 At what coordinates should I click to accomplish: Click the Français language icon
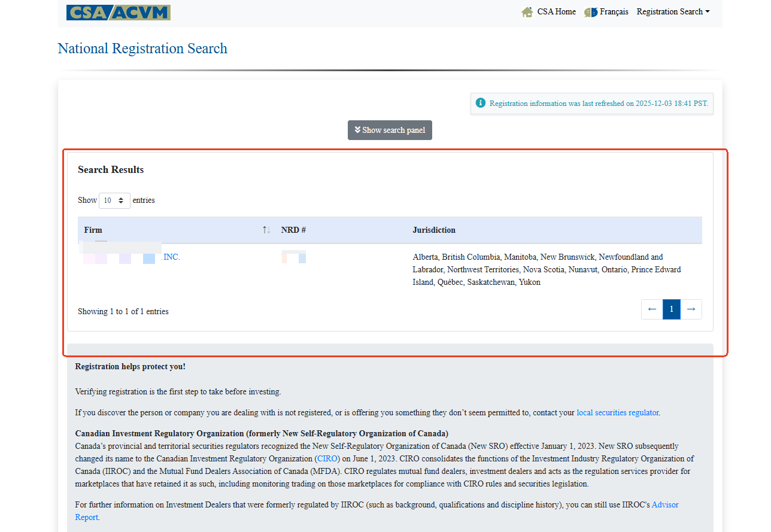click(591, 12)
